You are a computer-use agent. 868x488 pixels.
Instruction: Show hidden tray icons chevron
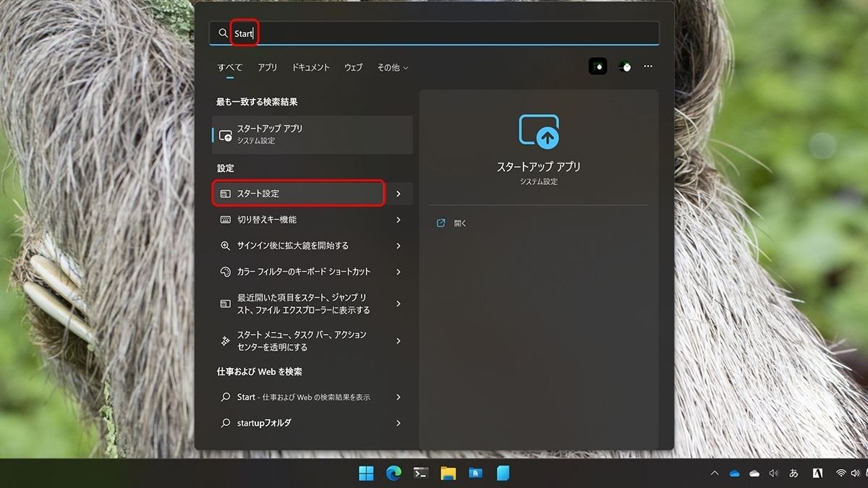pos(715,474)
